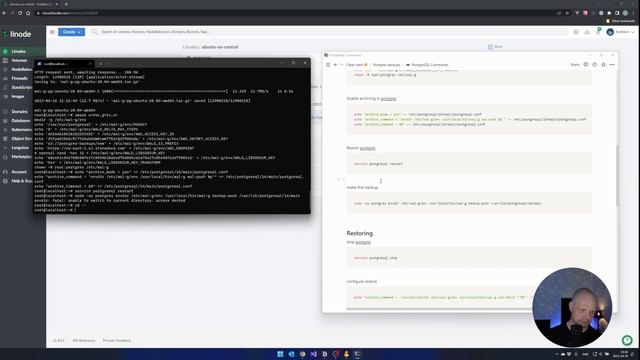Click the search magnifier icon
The image size is (640, 360).
(x=95, y=31)
